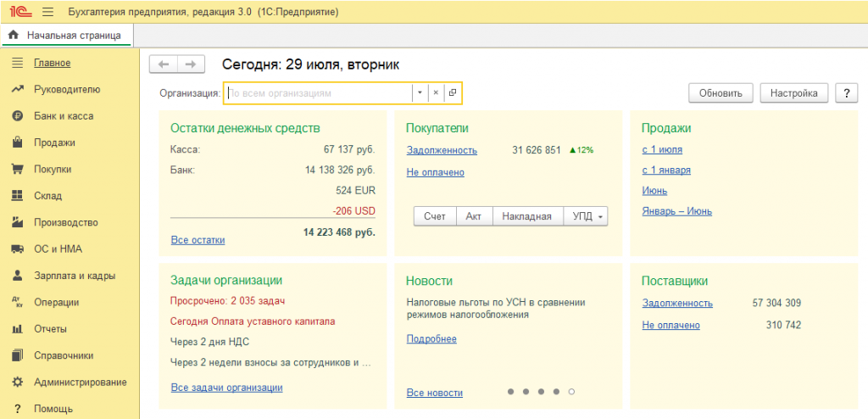Click the Склад warehouse icon

18,196
